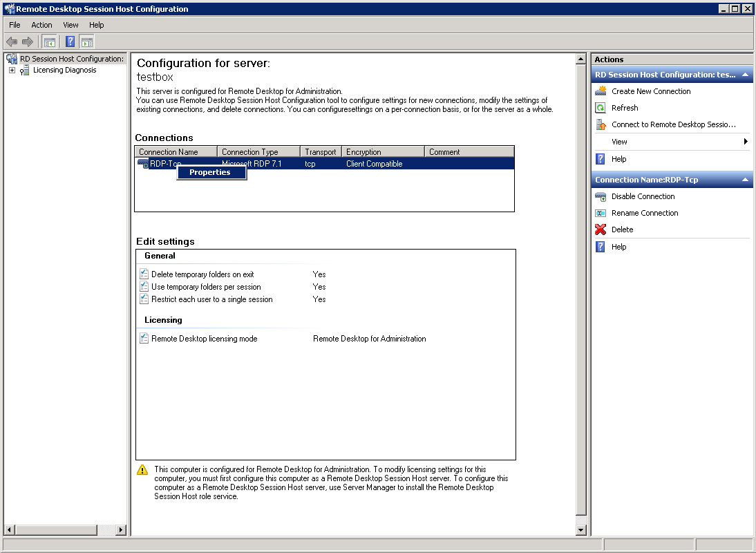Click the RDP-Tcp connection row icon
Viewport: 756px width, 553px height.
pyautogui.click(x=143, y=164)
